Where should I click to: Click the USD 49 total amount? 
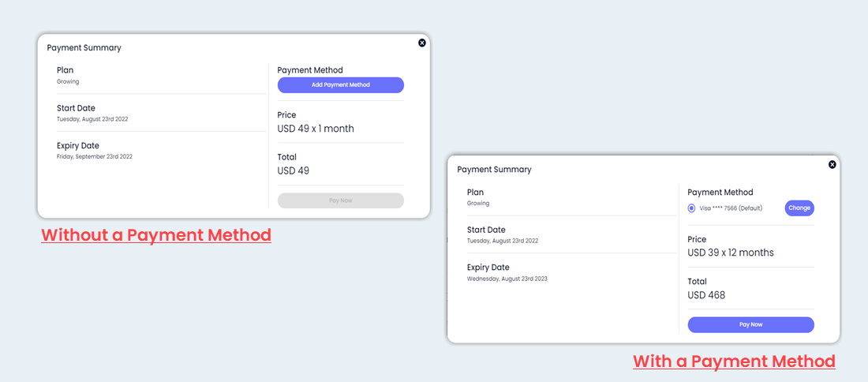click(294, 170)
